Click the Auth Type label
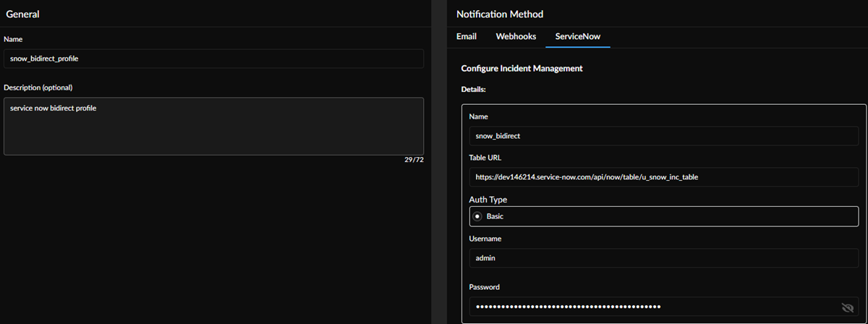Image resolution: width=868 pixels, height=324 pixels. click(488, 200)
